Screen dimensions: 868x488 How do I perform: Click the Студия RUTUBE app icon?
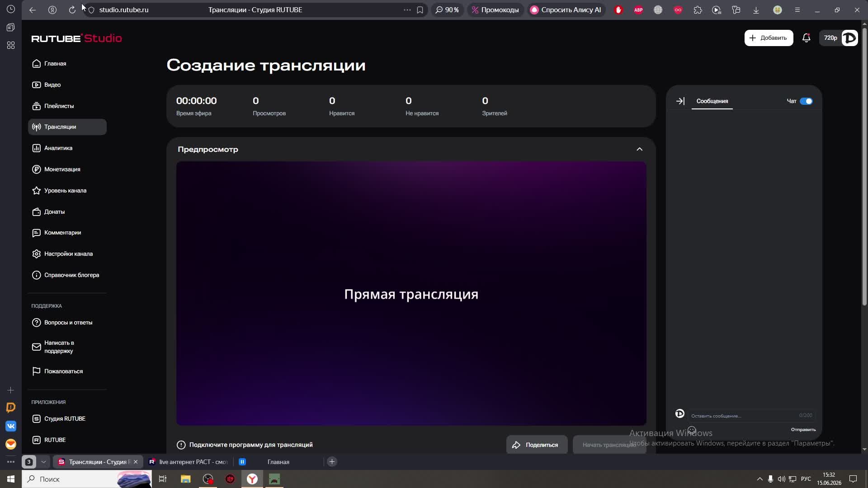click(37, 419)
